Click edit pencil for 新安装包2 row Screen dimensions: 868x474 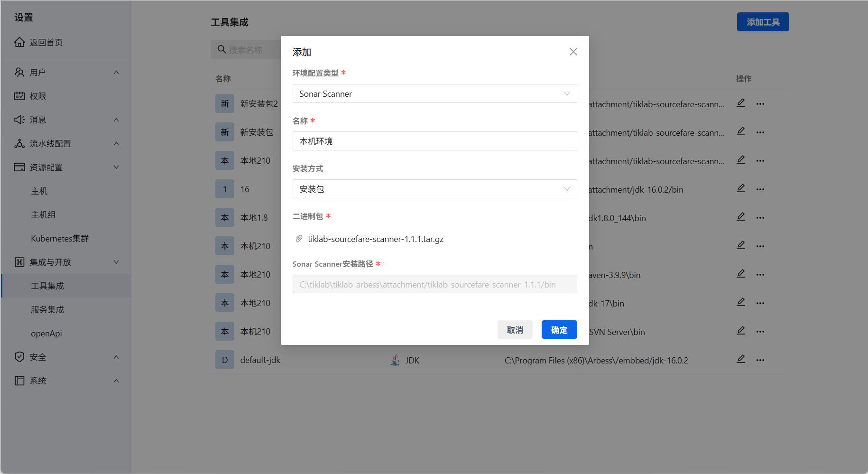pyautogui.click(x=741, y=103)
